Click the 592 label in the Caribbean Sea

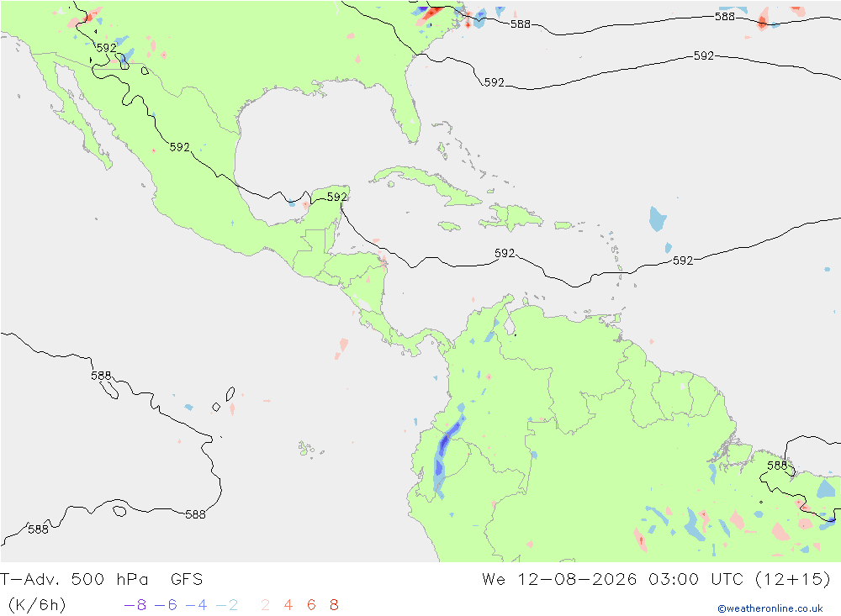click(x=505, y=253)
